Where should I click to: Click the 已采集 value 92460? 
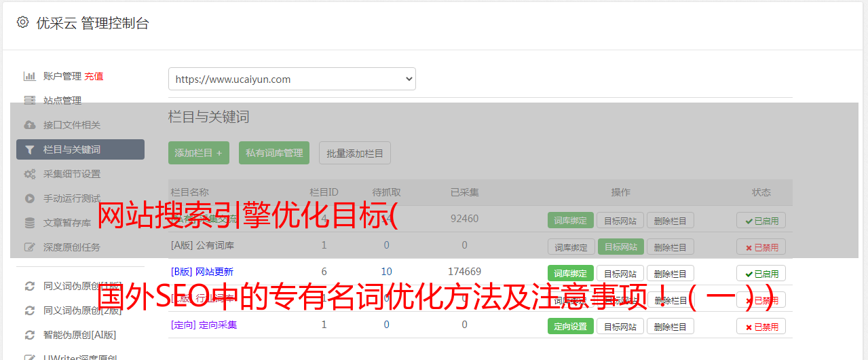coord(464,219)
